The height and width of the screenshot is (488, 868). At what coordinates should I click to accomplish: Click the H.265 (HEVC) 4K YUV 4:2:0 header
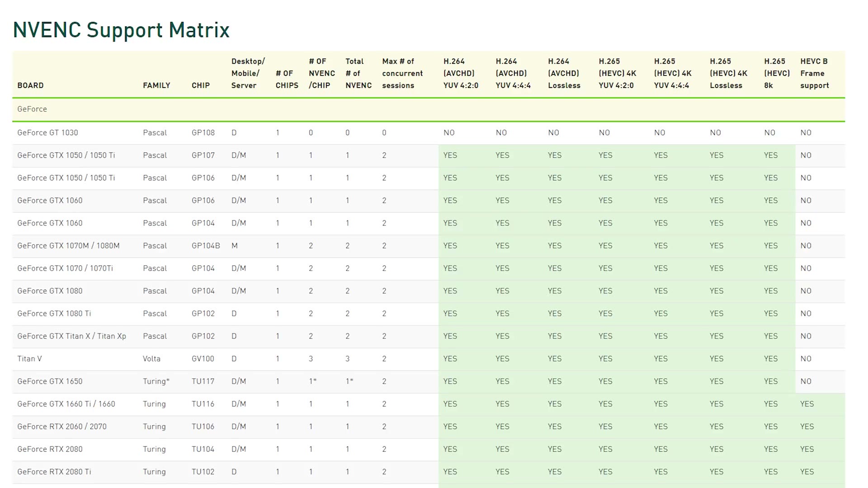coord(617,73)
